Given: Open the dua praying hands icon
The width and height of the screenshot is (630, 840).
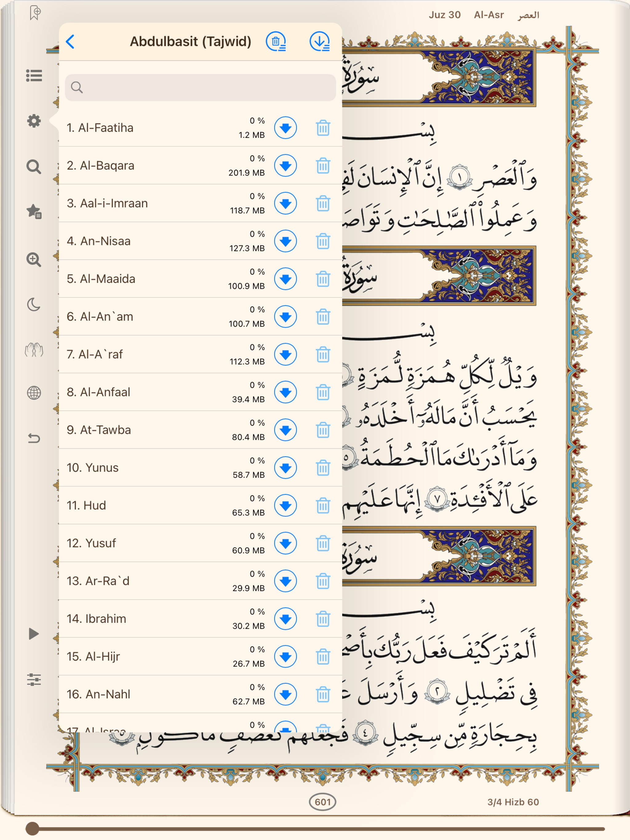Looking at the screenshot, I should pyautogui.click(x=34, y=349).
